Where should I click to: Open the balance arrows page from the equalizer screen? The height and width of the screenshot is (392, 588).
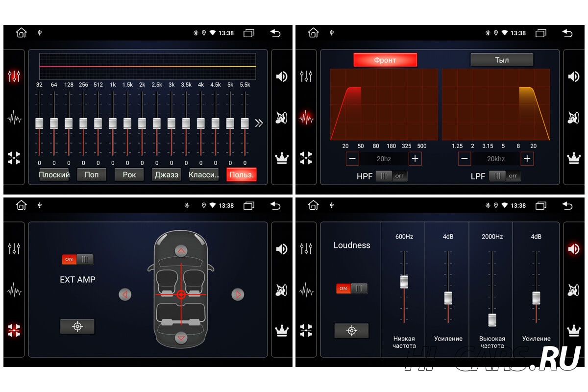[x=14, y=158]
